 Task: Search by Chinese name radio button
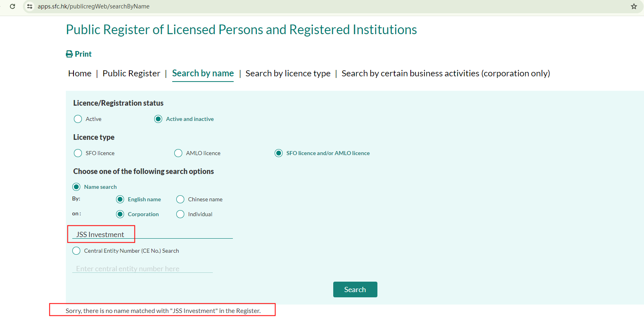tap(180, 199)
